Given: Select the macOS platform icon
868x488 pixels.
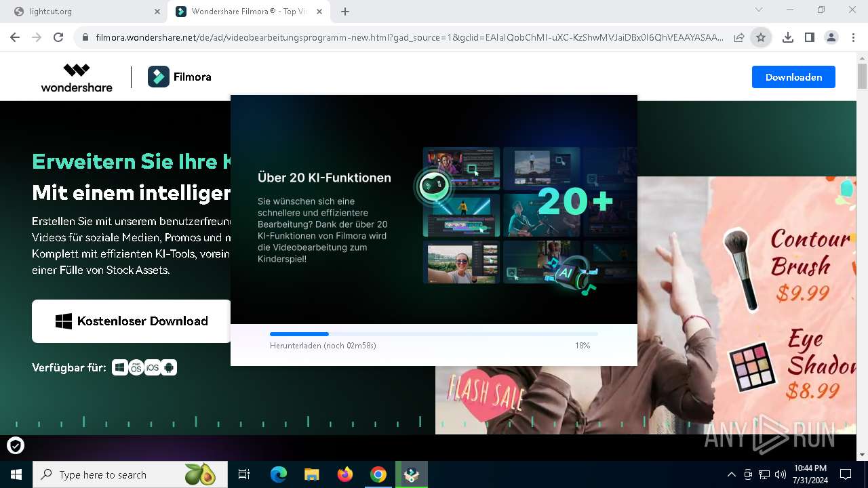Looking at the screenshot, I should [136, 367].
